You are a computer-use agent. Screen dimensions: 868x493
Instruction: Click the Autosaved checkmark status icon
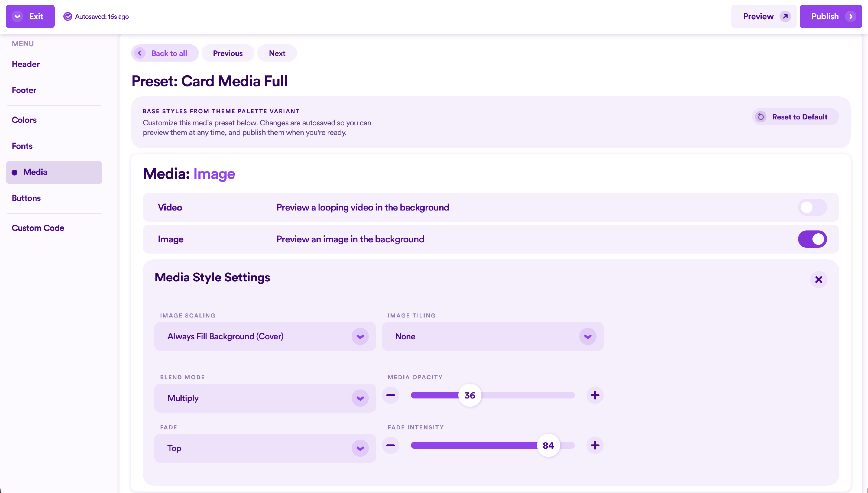tap(68, 16)
